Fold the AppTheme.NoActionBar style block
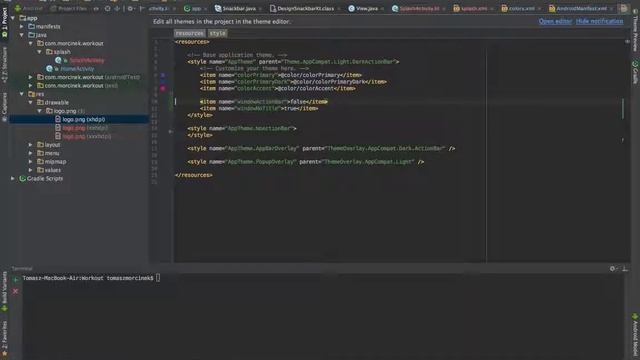Screen dimensions: 640x360 (171, 132)
